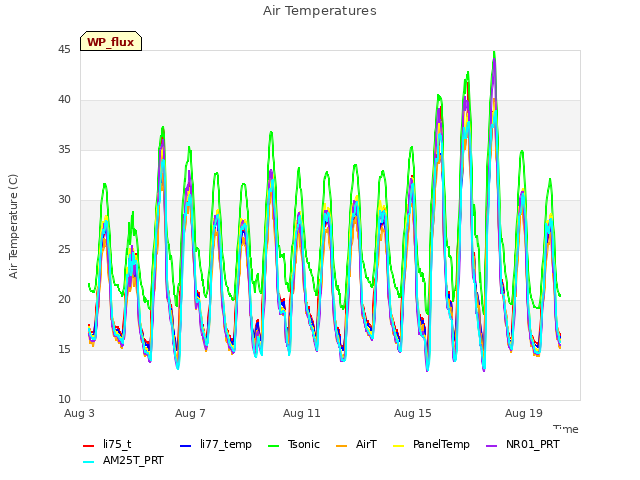This screenshot has height=480, width=640.
Task: Click the 15 y-axis tick label
Action: point(64,350)
